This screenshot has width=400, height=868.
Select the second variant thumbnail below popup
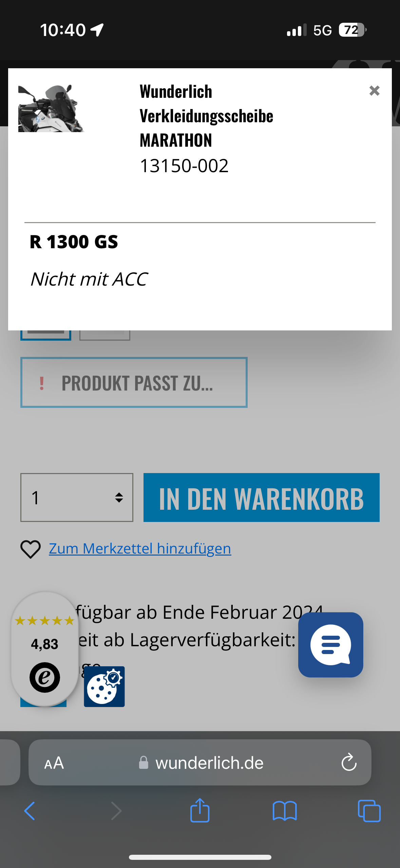[x=105, y=335]
